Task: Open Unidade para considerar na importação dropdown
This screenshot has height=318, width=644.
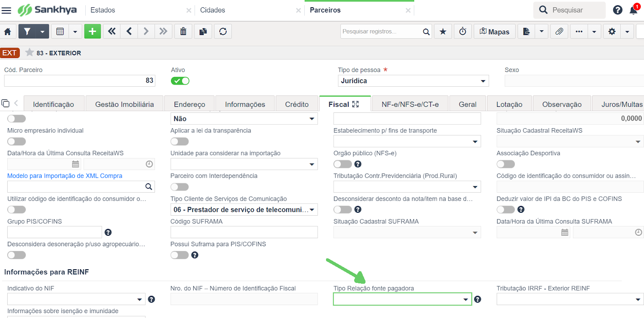Action: pos(244,164)
